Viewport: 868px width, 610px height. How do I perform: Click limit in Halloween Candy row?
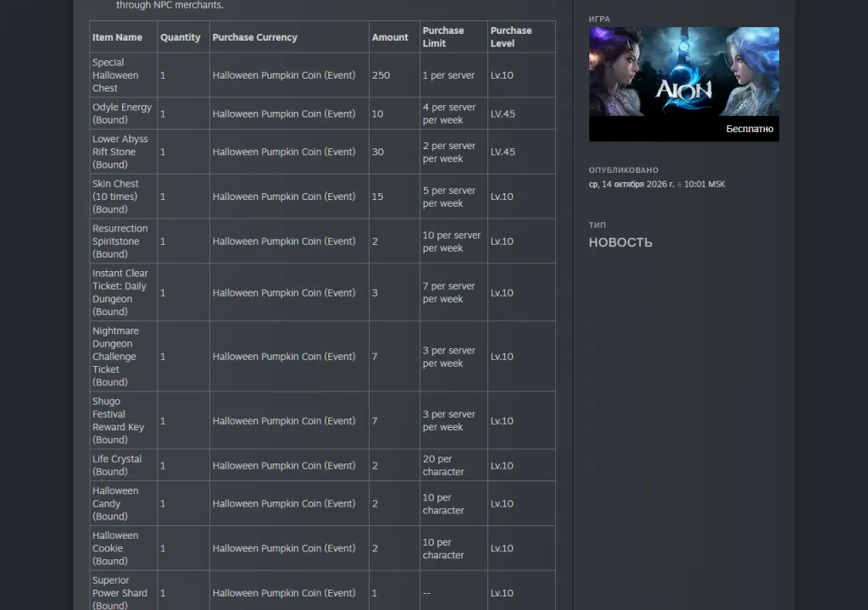click(x=442, y=504)
